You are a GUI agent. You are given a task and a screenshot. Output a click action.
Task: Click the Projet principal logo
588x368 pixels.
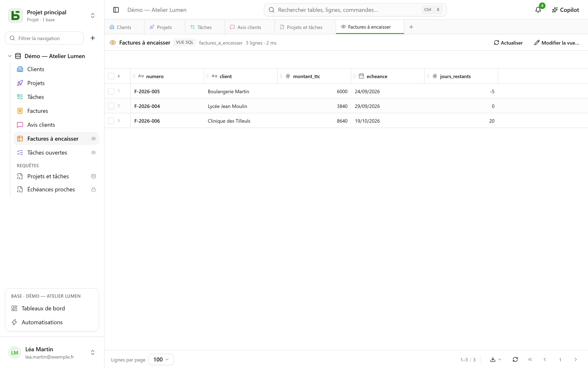16,15
